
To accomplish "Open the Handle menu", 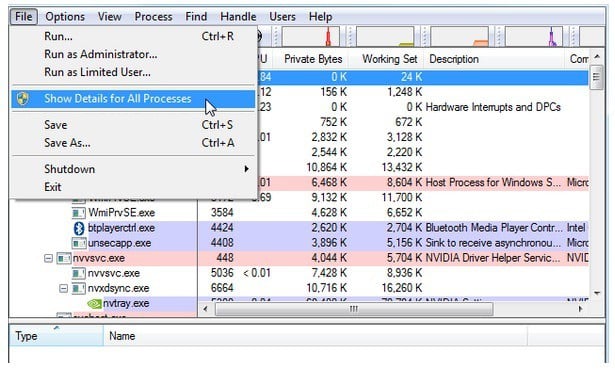I will (238, 16).
